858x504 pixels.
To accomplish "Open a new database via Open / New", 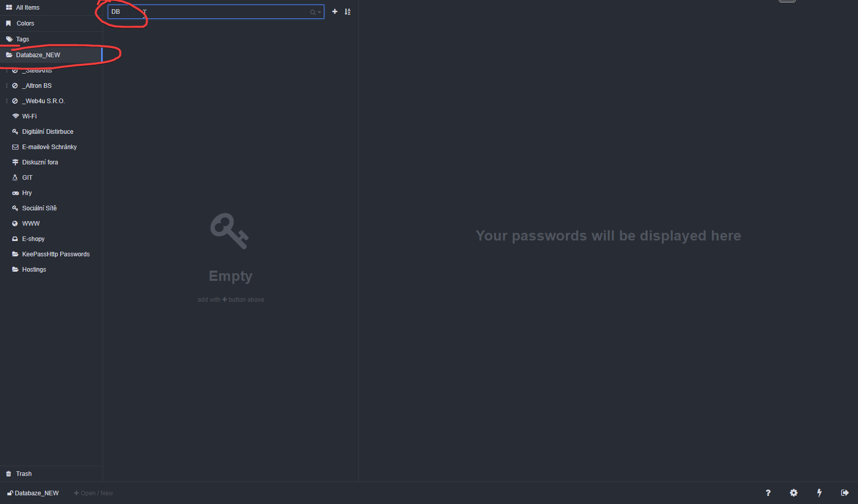I will (x=93, y=493).
